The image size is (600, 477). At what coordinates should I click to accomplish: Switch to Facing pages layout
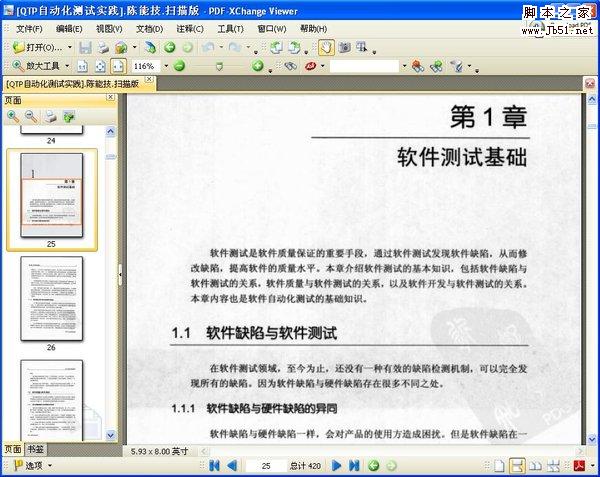tap(535, 466)
